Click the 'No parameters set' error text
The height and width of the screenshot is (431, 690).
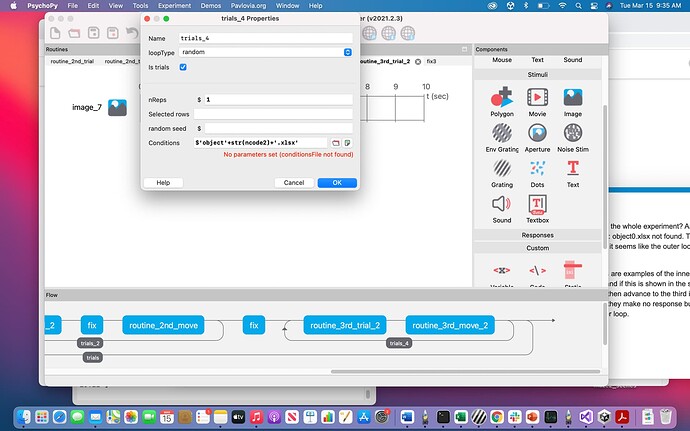click(x=288, y=155)
